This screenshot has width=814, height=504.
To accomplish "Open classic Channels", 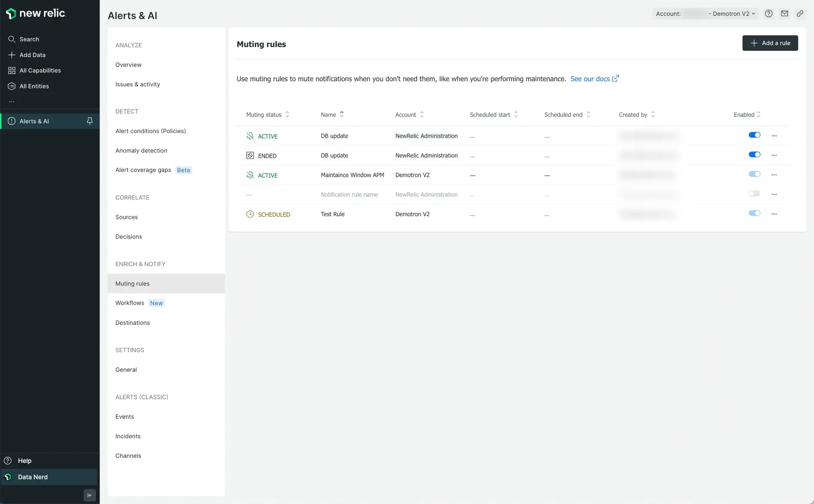I will pos(128,456).
